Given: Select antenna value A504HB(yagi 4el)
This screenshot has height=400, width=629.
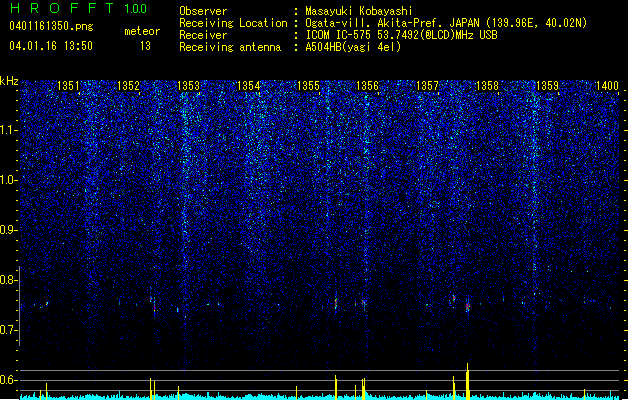Looking at the screenshot, I should point(353,47).
